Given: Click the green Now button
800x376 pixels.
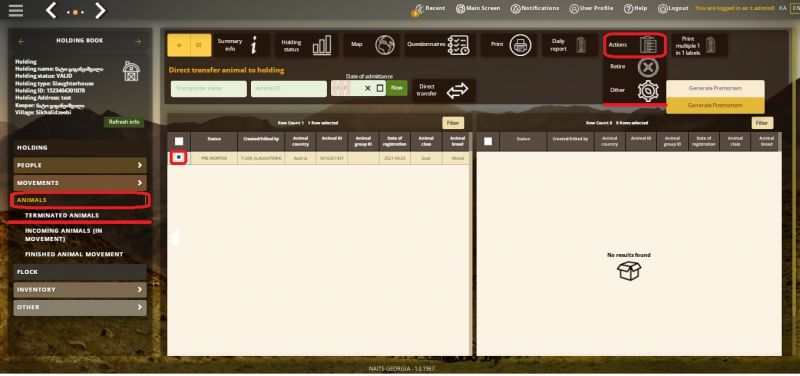Looking at the screenshot, I should [x=397, y=88].
